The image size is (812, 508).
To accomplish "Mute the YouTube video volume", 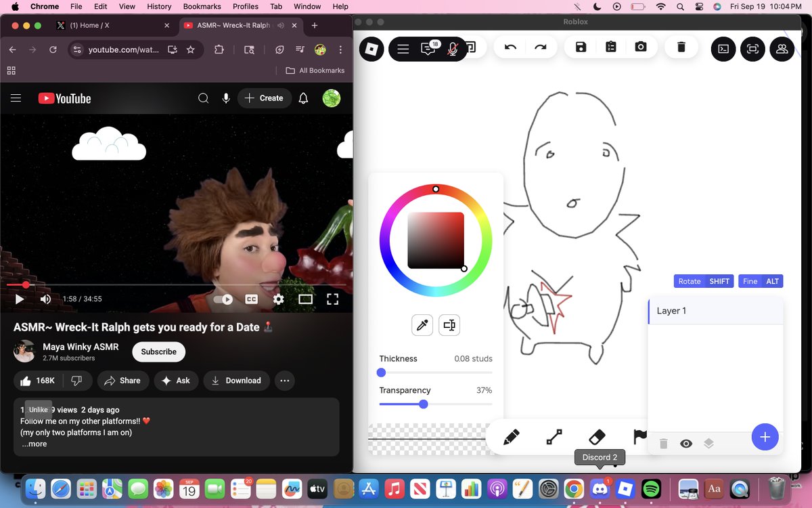I will 45,299.
